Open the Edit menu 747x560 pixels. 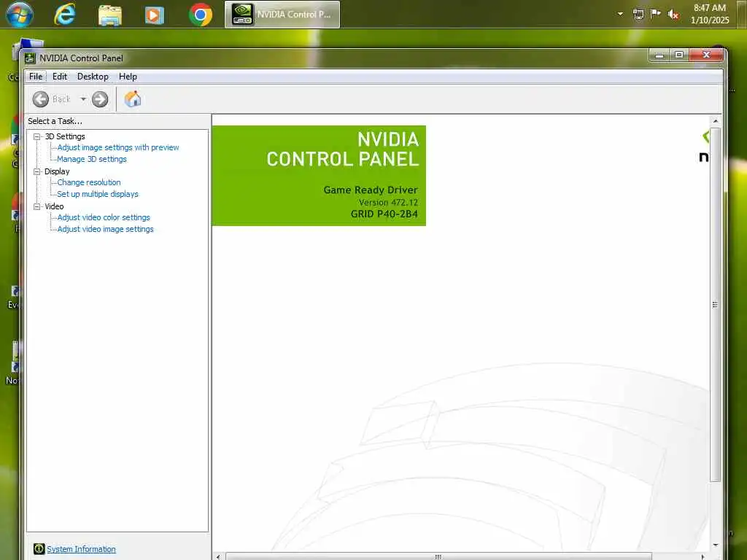pyautogui.click(x=60, y=76)
